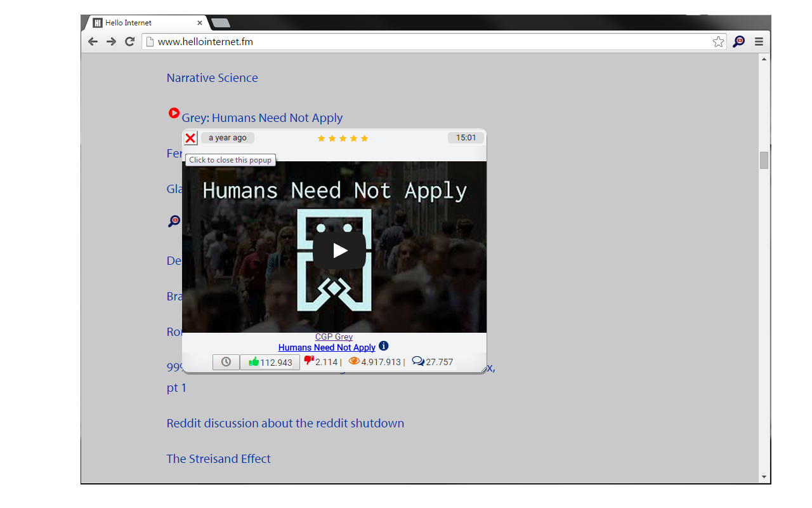Click the orange eye views icon
Image resolution: width=812 pixels, height=508 pixels.
pos(354,361)
